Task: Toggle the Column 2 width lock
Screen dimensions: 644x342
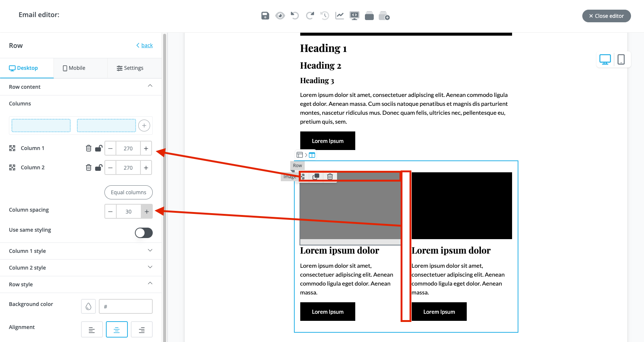Action: pos(98,167)
